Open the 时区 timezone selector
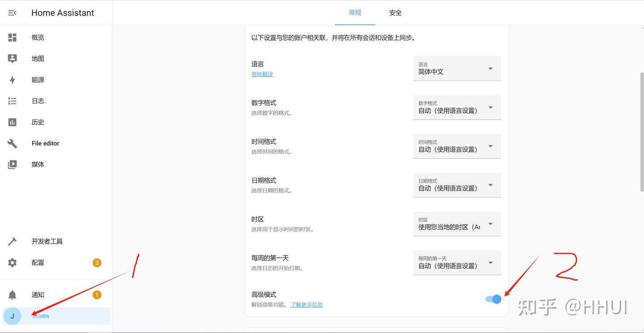 coord(457,224)
